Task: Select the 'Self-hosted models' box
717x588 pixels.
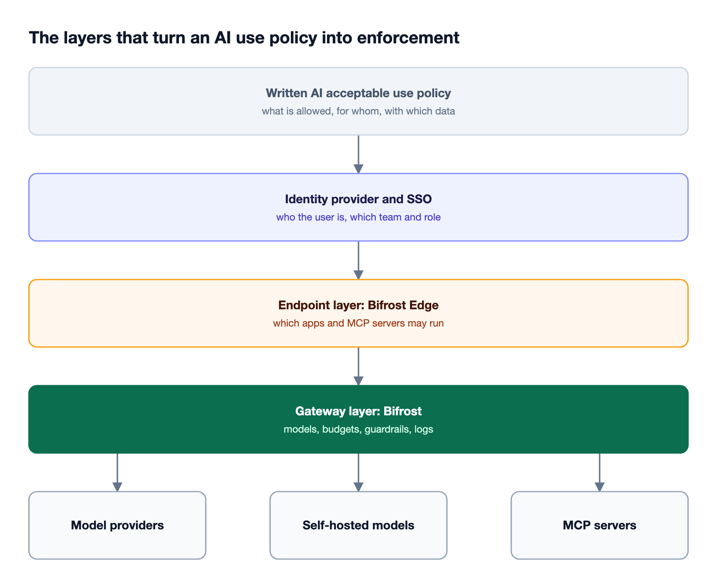Action: (x=358, y=525)
